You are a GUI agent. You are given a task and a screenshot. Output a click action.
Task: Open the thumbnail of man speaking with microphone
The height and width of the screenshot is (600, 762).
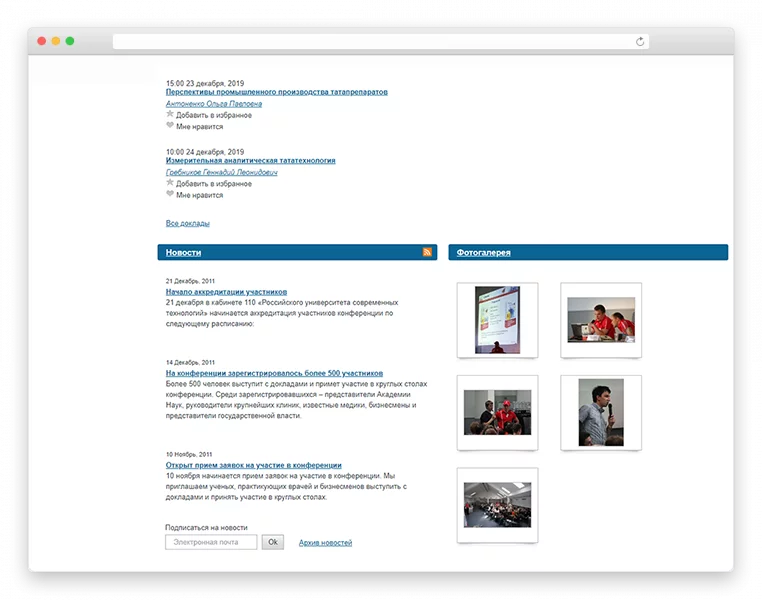(601, 412)
